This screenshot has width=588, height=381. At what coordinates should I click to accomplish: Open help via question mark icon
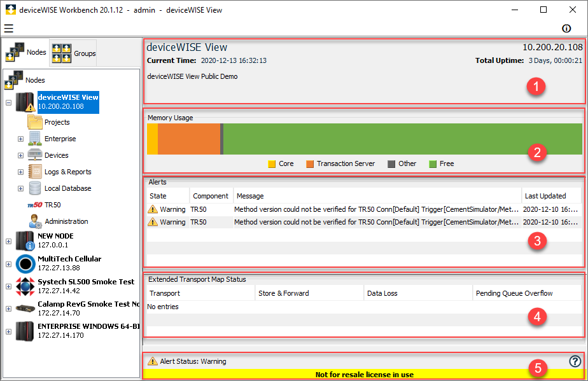coord(575,361)
